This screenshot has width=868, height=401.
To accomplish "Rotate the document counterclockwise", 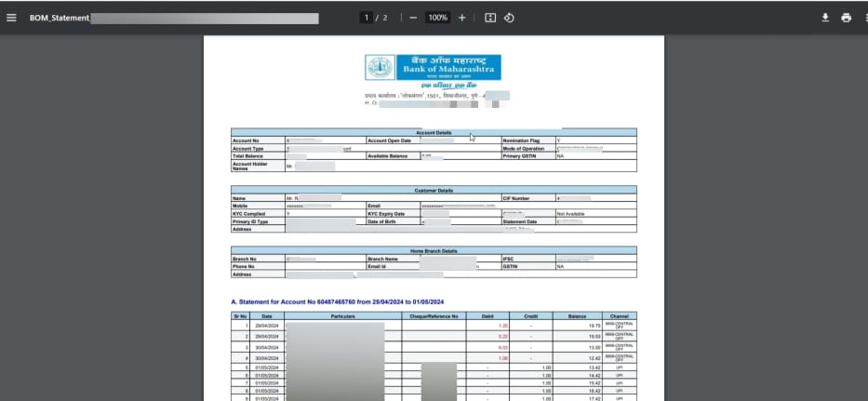I will tap(509, 18).
